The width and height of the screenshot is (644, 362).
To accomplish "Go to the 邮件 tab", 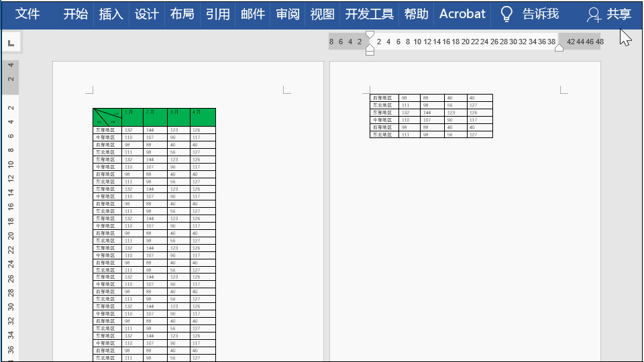I will (253, 14).
